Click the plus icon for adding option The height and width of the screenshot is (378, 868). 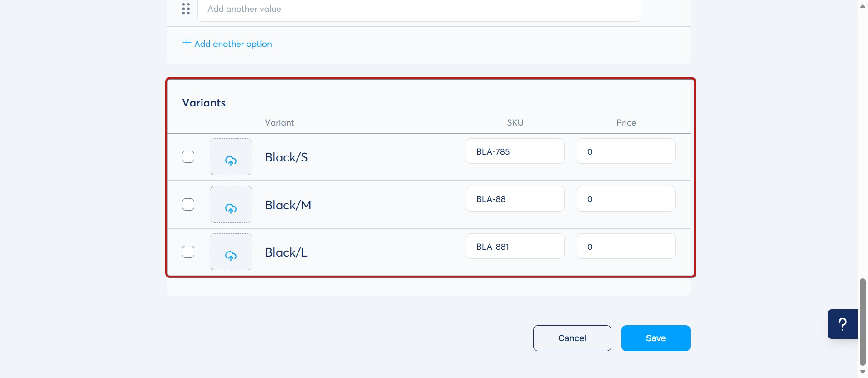[x=187, y=43]
